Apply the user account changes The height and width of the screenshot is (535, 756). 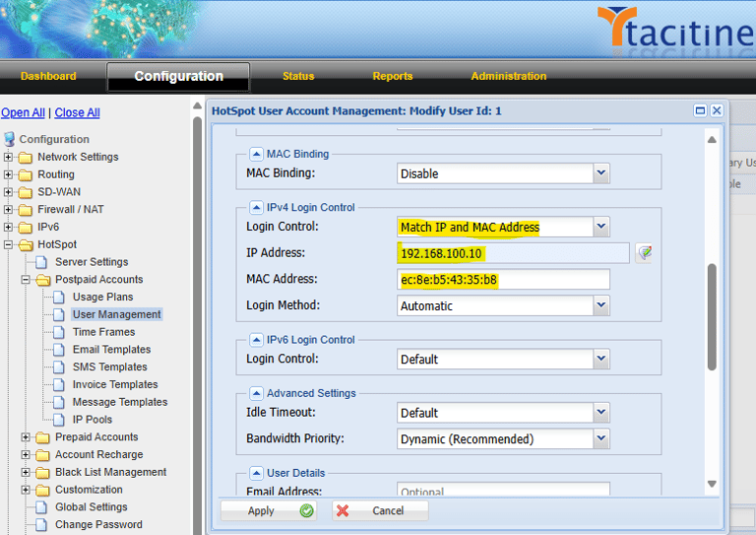[x=269, y=510]
